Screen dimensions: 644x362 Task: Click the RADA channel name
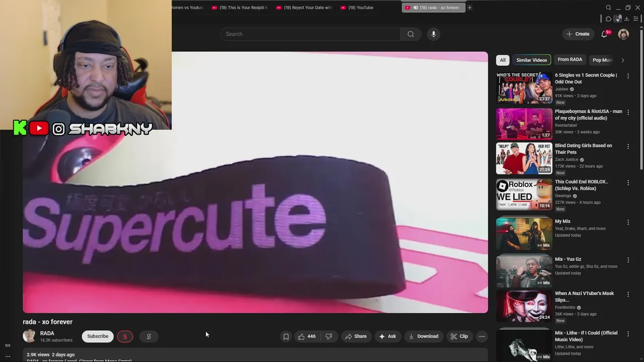47,333
